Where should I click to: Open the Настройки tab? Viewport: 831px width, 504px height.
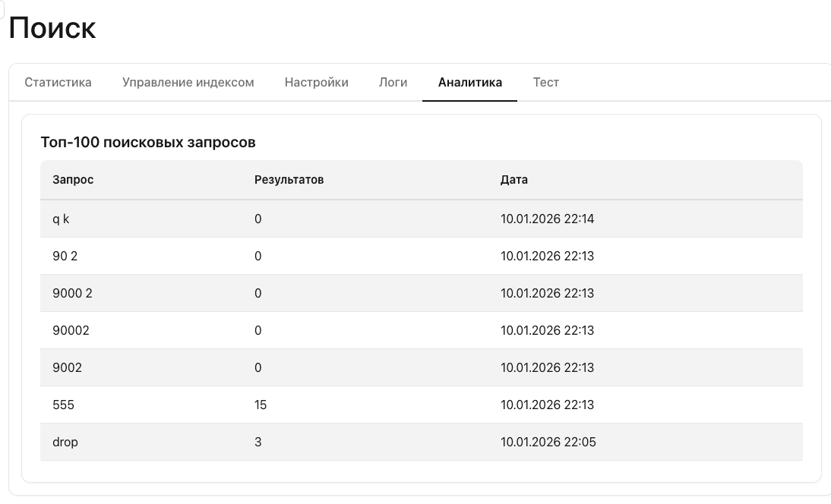317,83
